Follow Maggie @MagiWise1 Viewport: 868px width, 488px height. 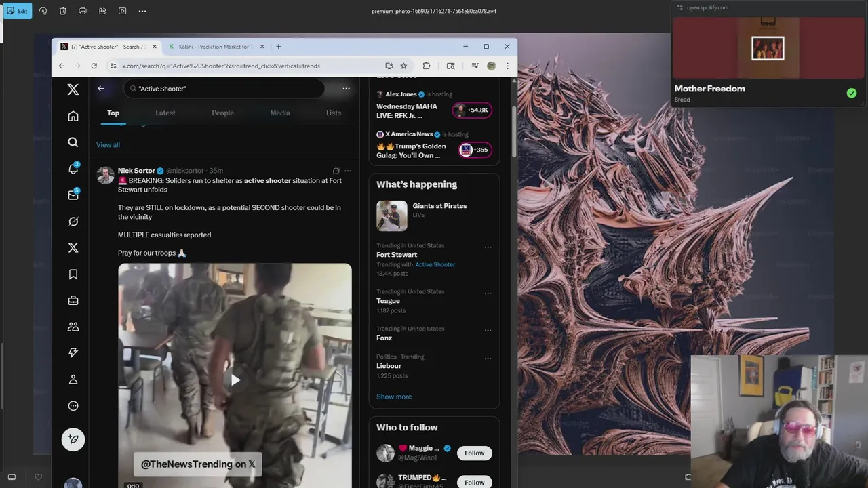tap(475, 453)
